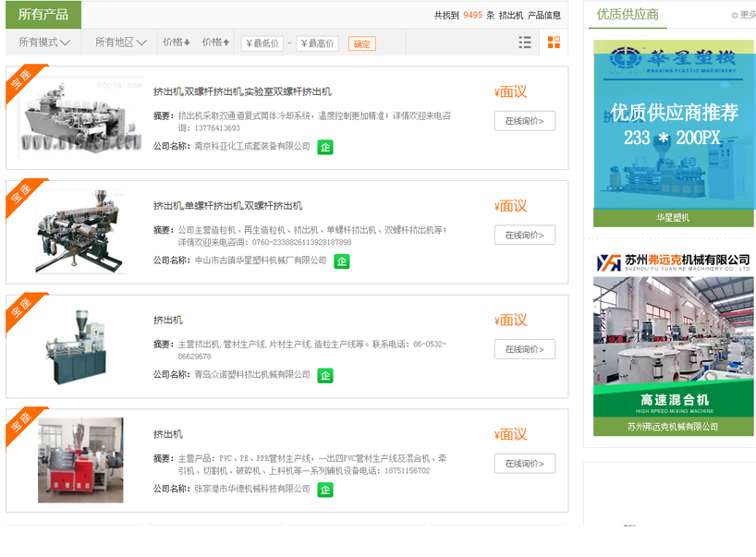Click enterprise badge for 中山市古镇华星塑料机械厂

[342, 261]
